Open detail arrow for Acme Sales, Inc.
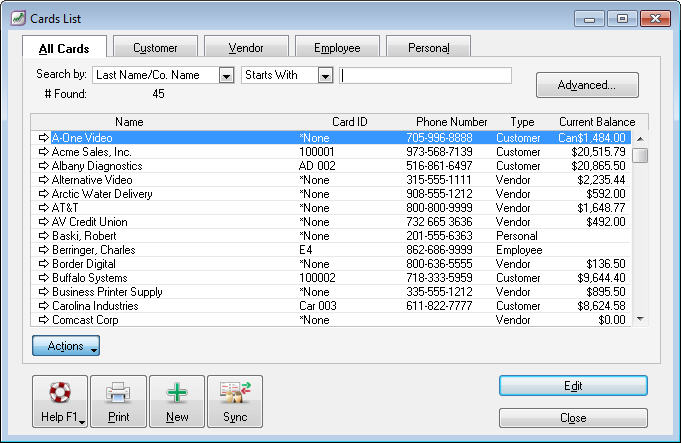Image resolution: width=681 pixels, height=443 pixels. click(43, 152)
